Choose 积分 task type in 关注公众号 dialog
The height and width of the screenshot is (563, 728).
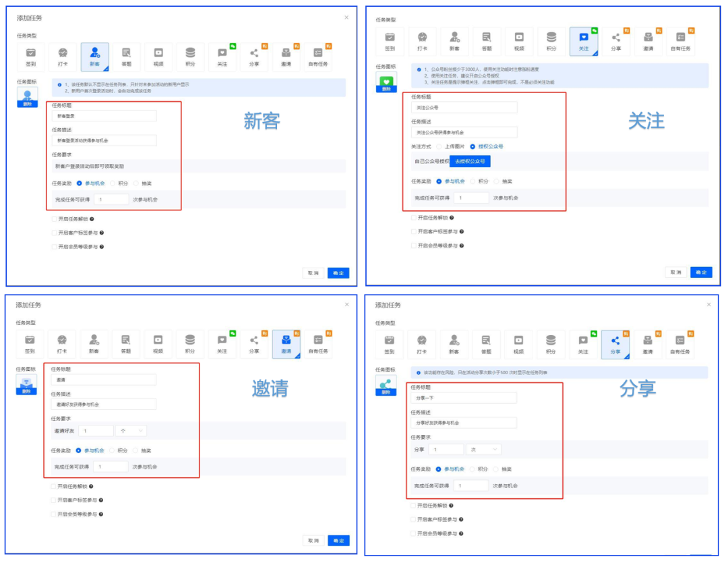[x=551, y=41]
